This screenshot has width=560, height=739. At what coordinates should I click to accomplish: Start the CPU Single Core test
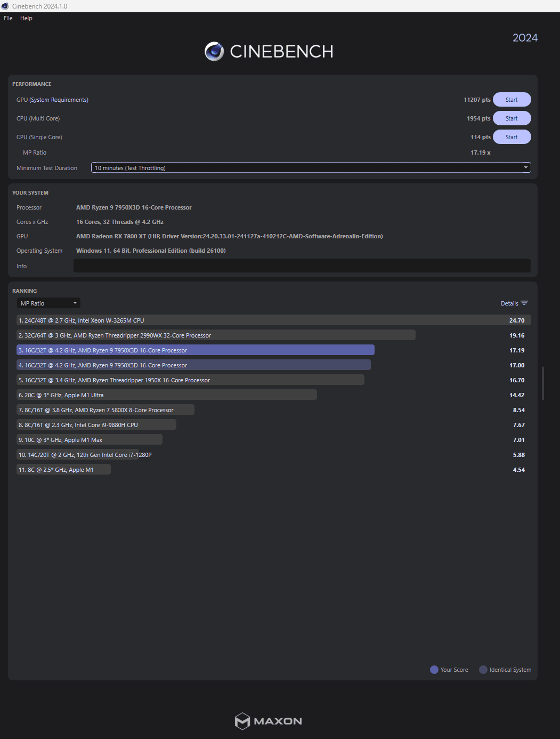tap(512, 137)
